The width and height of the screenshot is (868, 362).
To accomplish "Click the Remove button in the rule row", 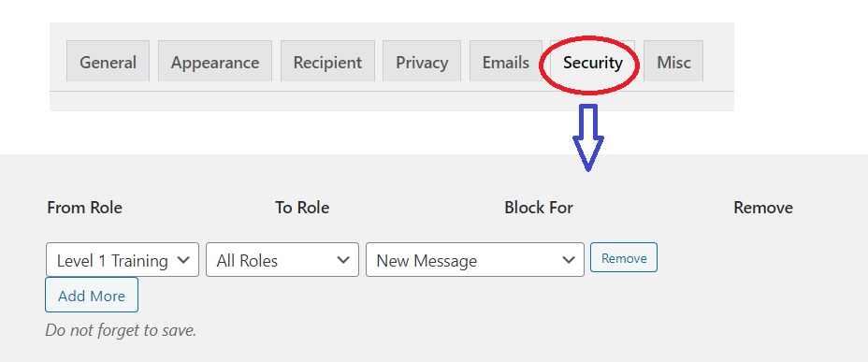I will tap(624, 257).
